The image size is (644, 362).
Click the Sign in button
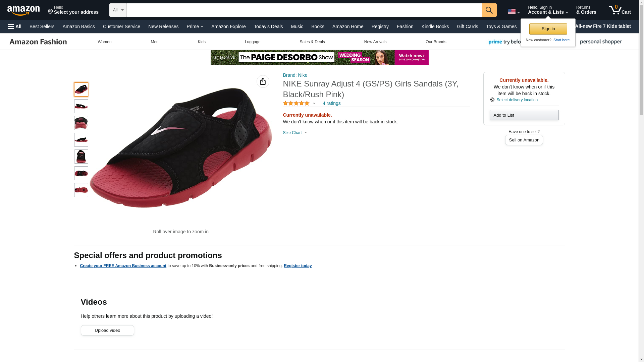pos(548,29)
